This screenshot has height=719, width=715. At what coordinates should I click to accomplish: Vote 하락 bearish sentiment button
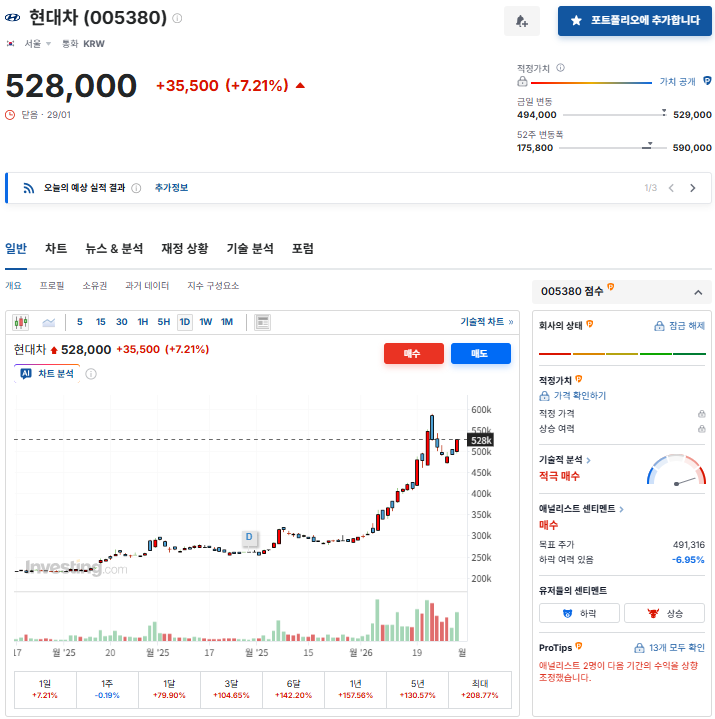(579, 614)
